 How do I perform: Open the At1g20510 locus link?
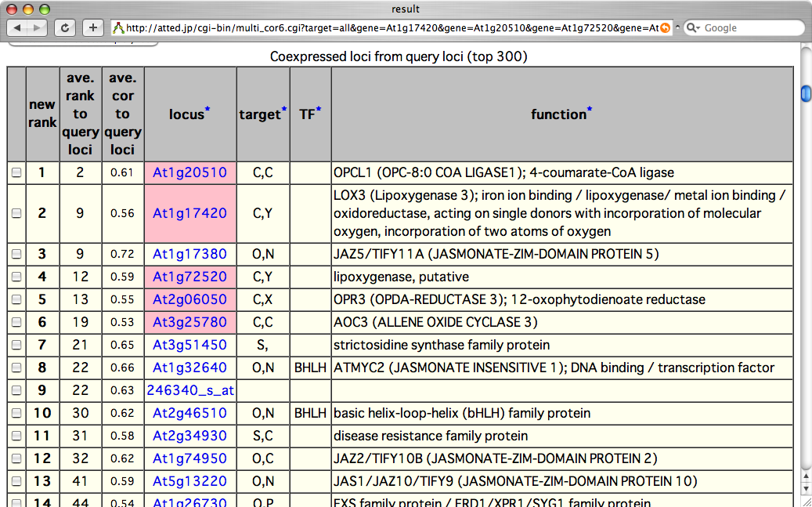[x=189, y=172]
